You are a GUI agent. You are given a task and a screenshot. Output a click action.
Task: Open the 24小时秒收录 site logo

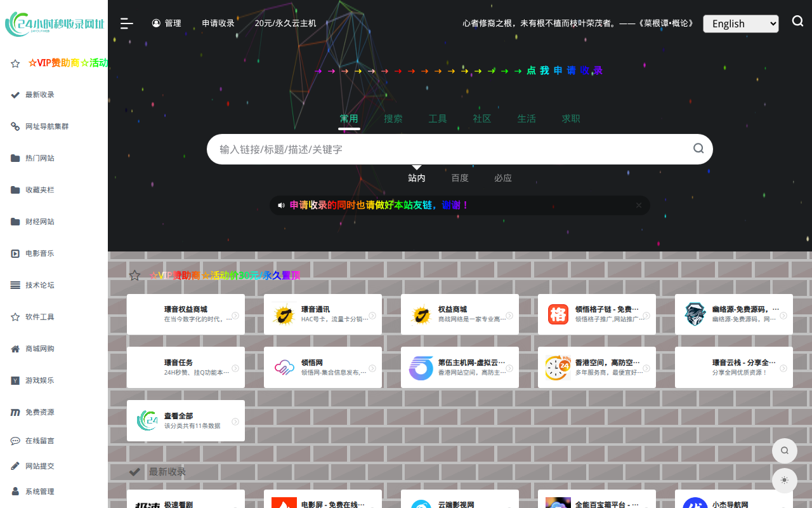(54, 23)
